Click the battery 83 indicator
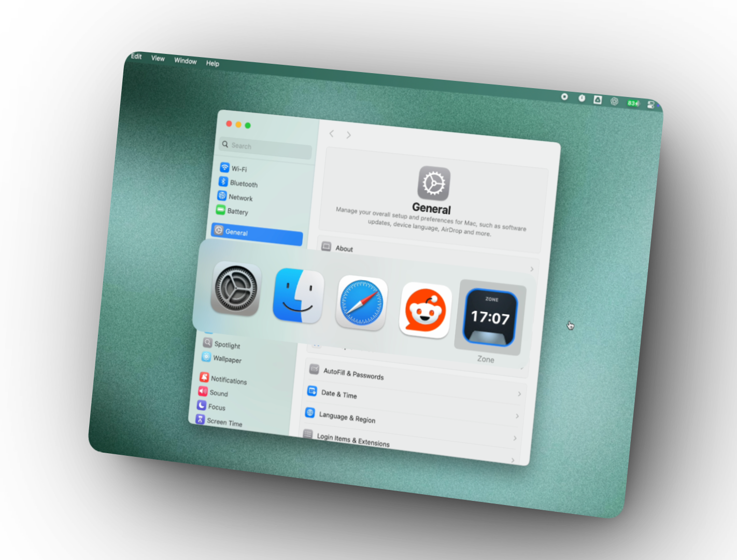737x560 pixels. tap(633, 103)
